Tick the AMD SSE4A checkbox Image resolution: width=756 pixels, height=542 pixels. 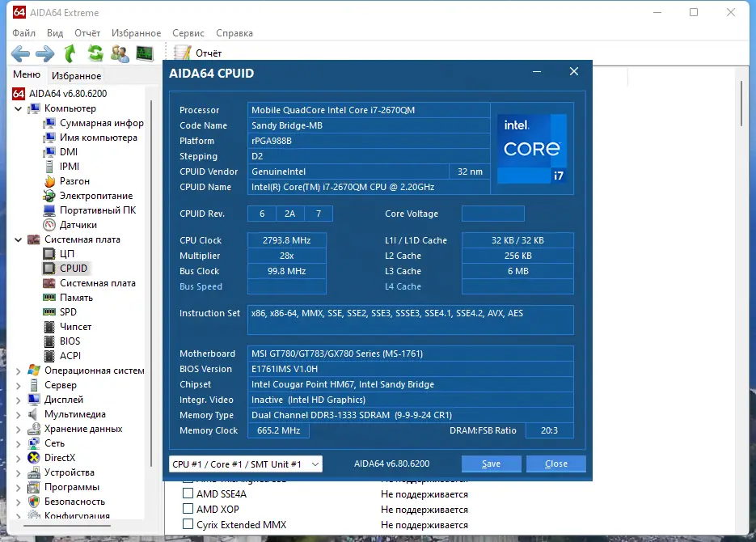[x=188, y=493]
